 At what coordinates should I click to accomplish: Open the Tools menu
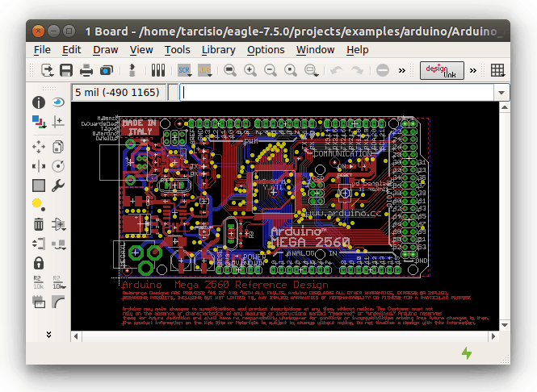(x=178, y=50)
